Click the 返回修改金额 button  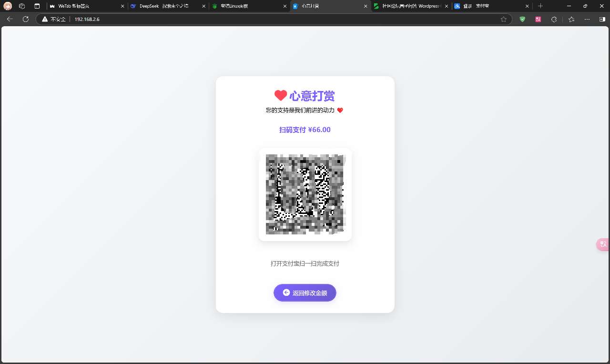[305, 293]
